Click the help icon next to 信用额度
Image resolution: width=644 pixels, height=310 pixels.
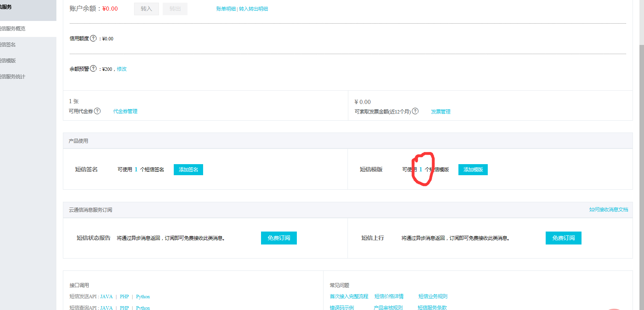click(93, 38)
